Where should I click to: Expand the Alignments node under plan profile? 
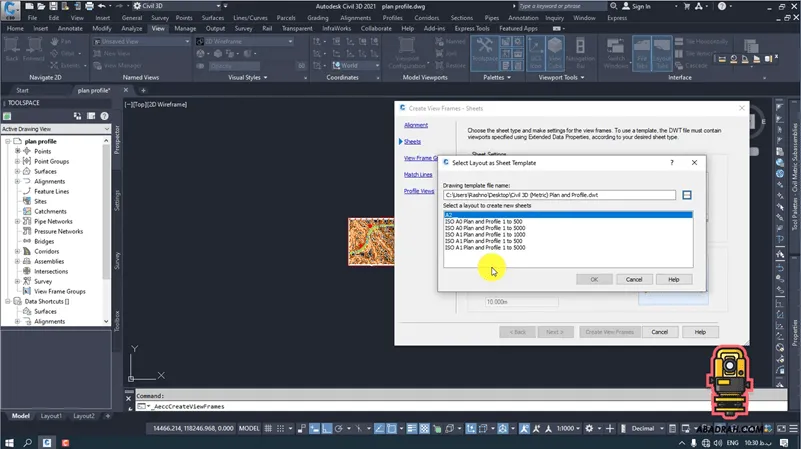[x=17, y=181]
